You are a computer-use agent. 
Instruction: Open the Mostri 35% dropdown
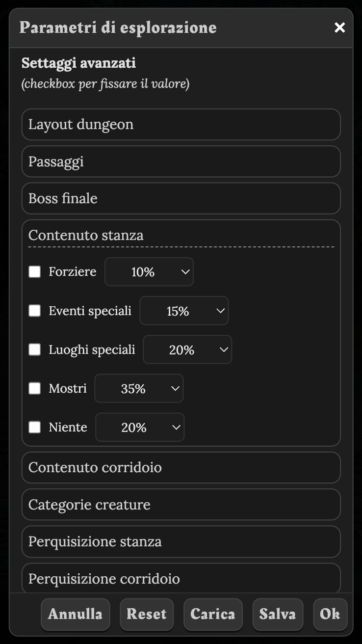[139, 389]
